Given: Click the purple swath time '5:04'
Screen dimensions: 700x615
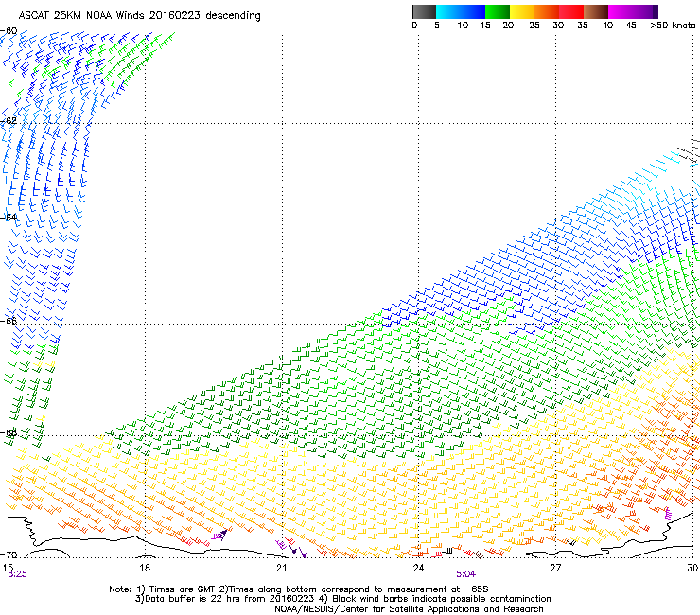Looking at the screenshot, I should 465,574.
